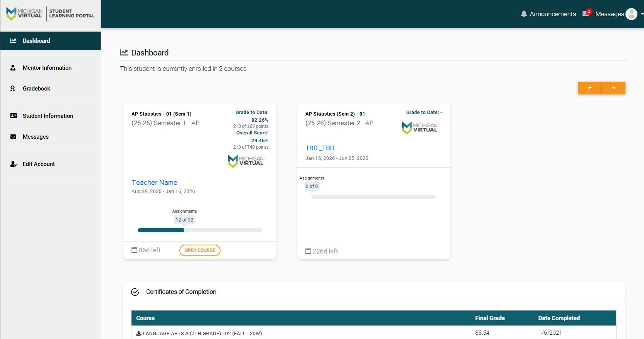Click the Aug 29, 2025 - Jan 16, 2026 dates
Image resolution: width=644 pixels, height=339 pixels.
163,191
